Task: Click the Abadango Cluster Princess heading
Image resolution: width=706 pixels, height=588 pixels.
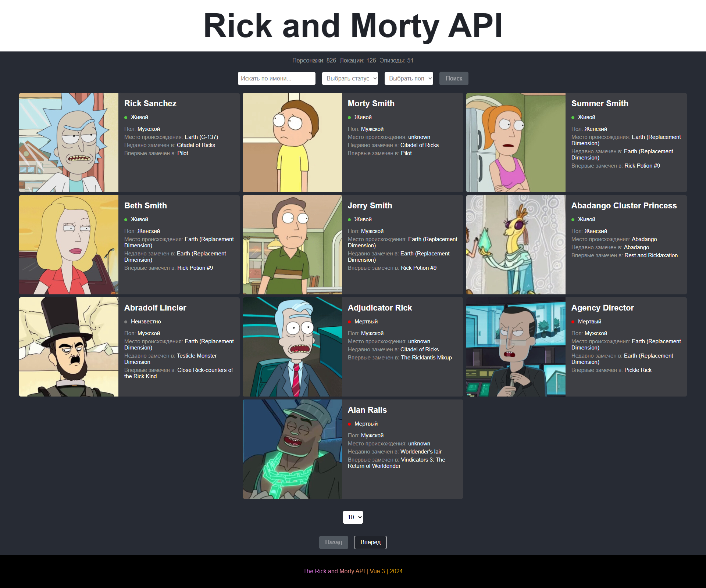Action: coord(624,205)
